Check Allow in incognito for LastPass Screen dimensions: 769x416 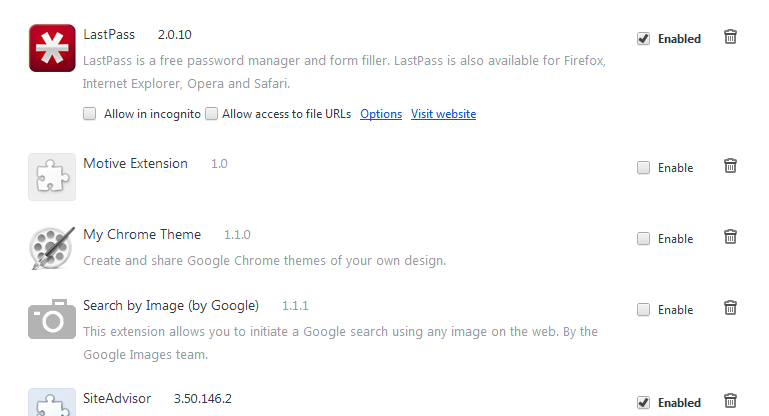coord(89,114)
